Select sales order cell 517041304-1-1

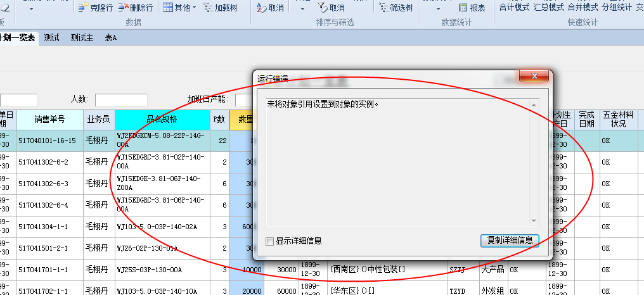coord(49,227)
